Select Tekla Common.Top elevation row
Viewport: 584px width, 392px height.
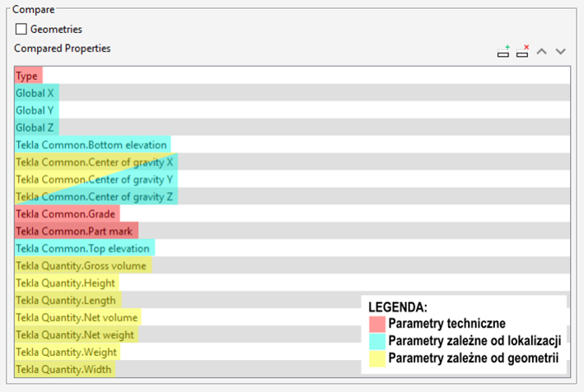(x=292, y=248)
